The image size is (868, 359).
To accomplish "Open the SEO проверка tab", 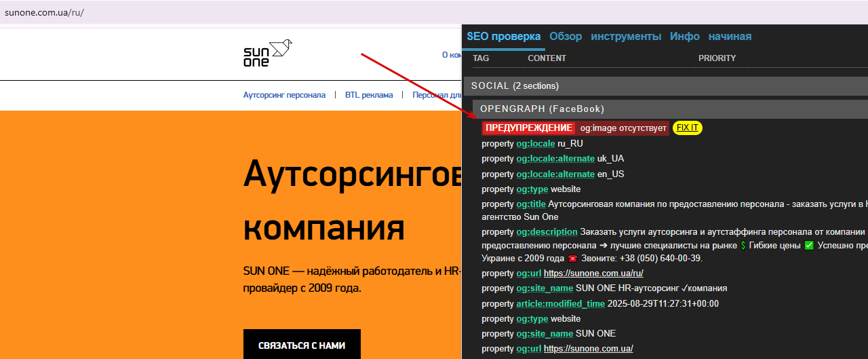I will [x=504, y=37].
